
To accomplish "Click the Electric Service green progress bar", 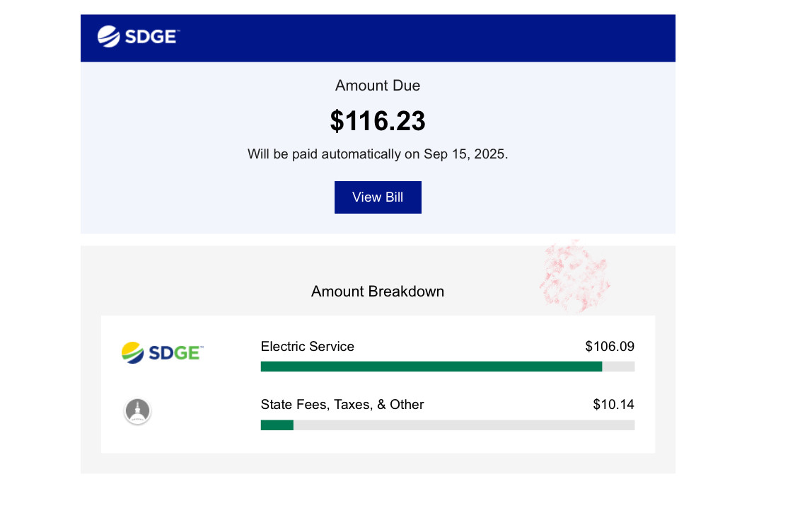I will click(x=431, y=367).
